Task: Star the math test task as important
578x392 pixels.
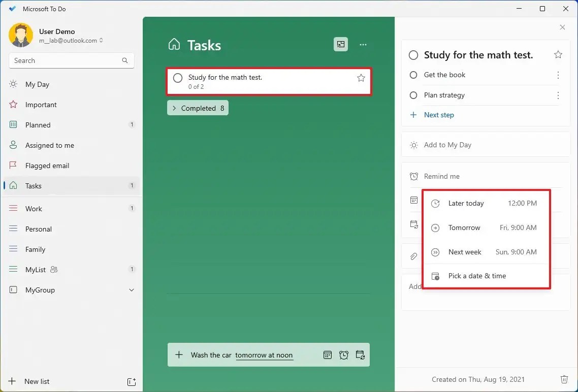Action: pyautogui.click(x=558, y=54)
